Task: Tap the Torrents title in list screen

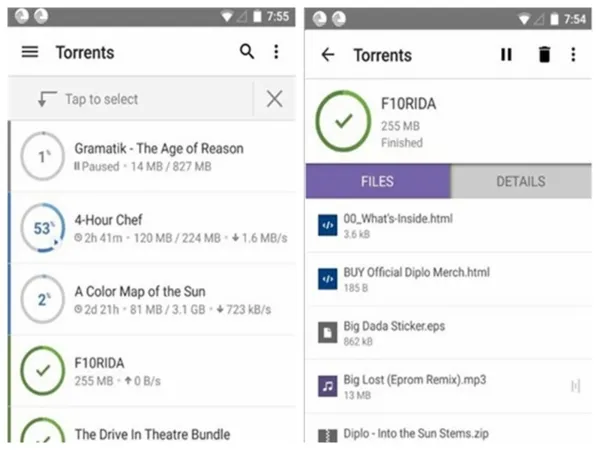Action: 85,52
